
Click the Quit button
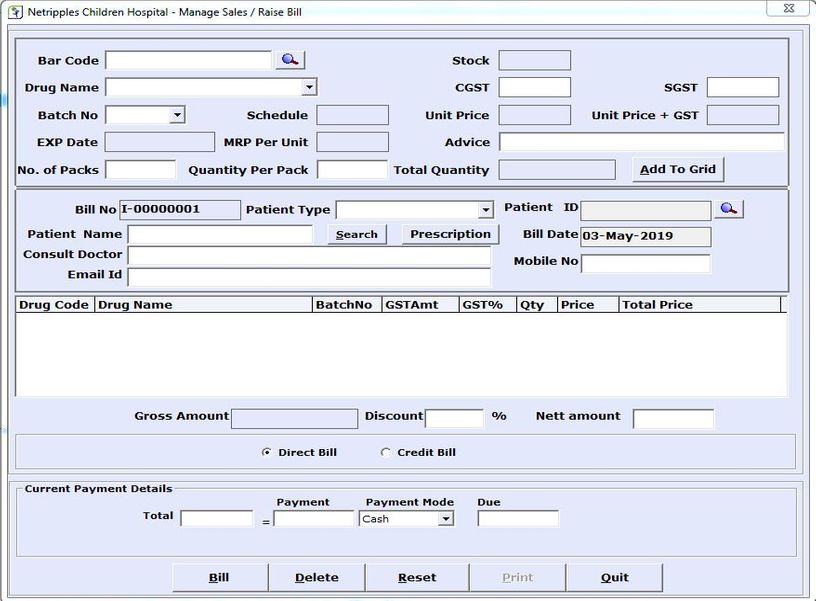(615, 578)
